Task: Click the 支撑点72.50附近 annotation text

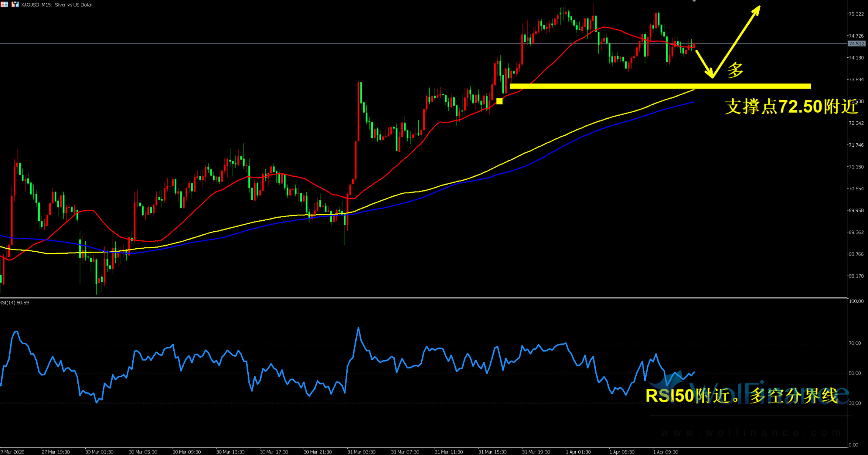Action: [791, 107]
